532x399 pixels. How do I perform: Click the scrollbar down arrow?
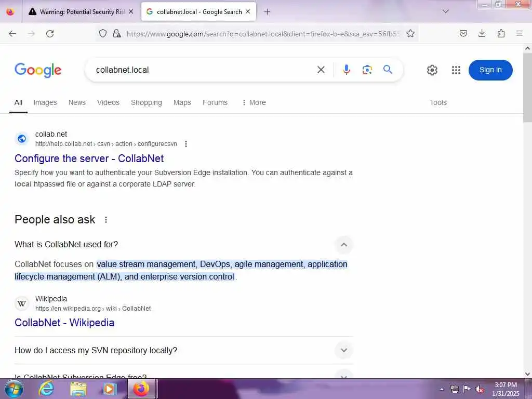tap(527, 374)
